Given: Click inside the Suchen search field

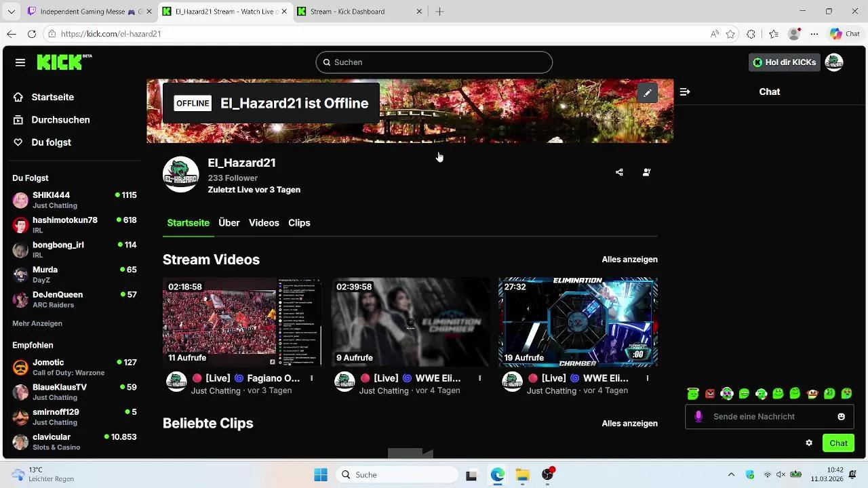Looking at the screenshot, I should [434, 62].
